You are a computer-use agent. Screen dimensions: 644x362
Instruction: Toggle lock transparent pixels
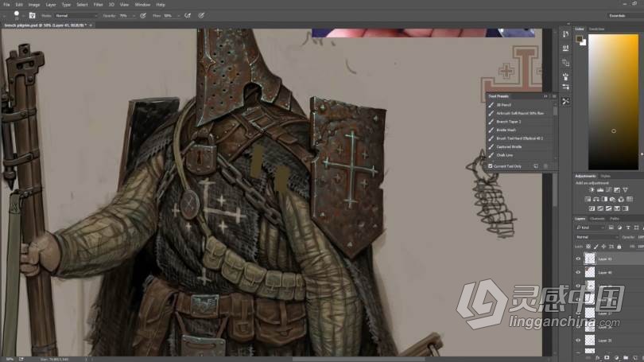pos(588,247)
